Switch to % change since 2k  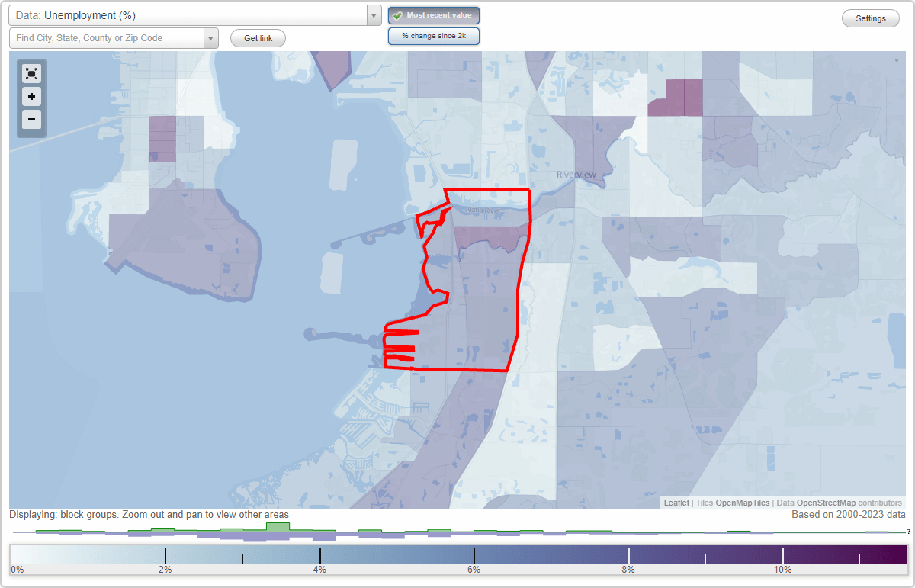[434, 36]
